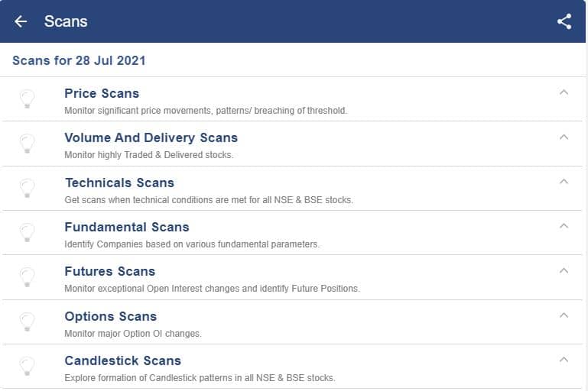The height and width of the screenshot is (391, 588).
Task: Click lightbulb icon beside Volume And Delivery Scans
Action: 27,144
